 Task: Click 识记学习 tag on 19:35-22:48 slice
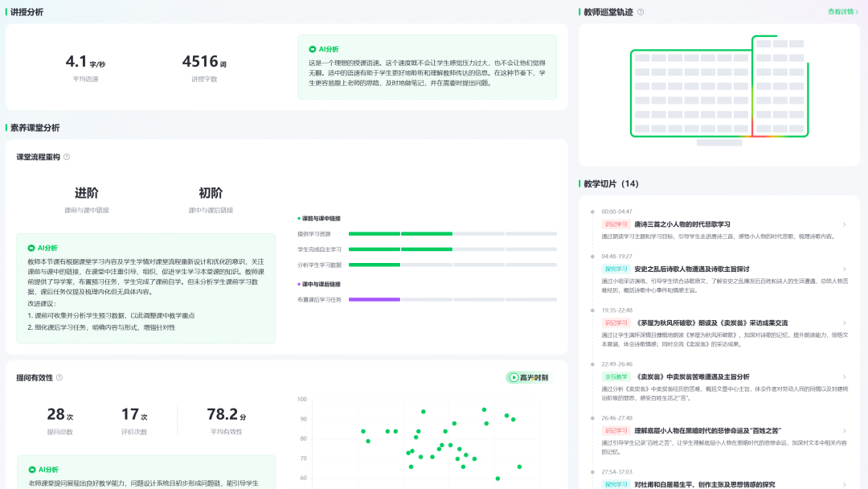click(x=616, y=323)
